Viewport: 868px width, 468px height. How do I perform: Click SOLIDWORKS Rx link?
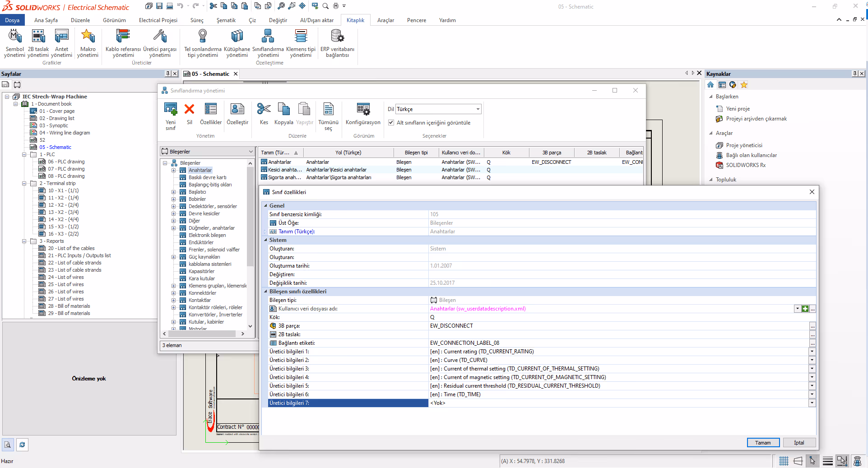point(746,165)
